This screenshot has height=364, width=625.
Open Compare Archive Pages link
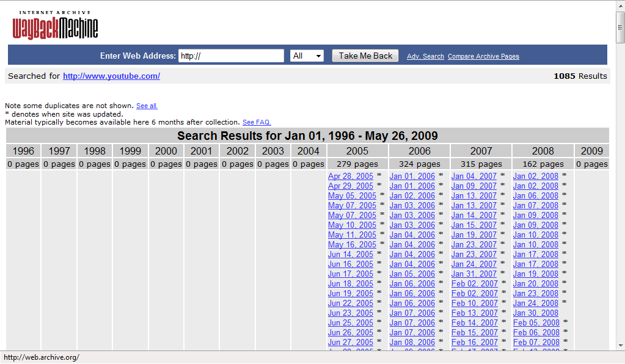click(483, 56)
